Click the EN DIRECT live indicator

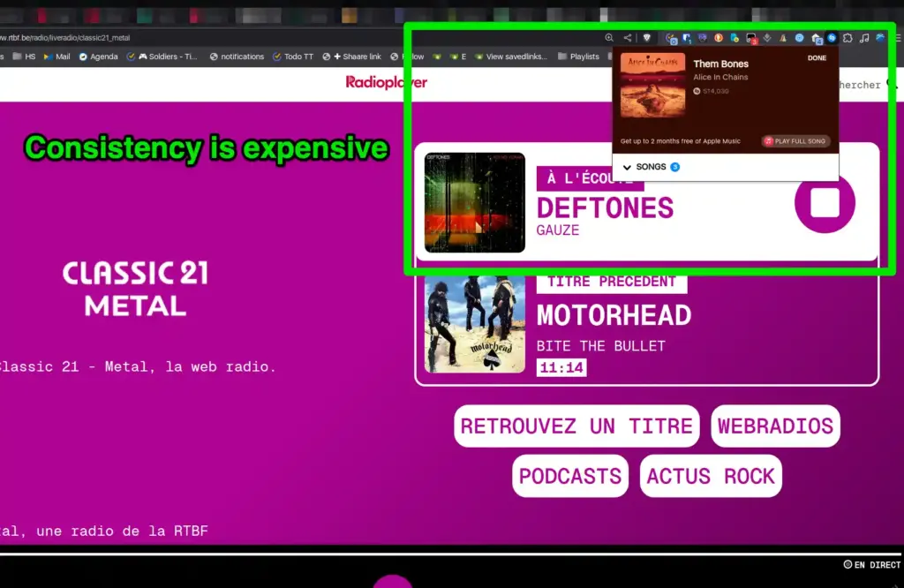(871, 565)
